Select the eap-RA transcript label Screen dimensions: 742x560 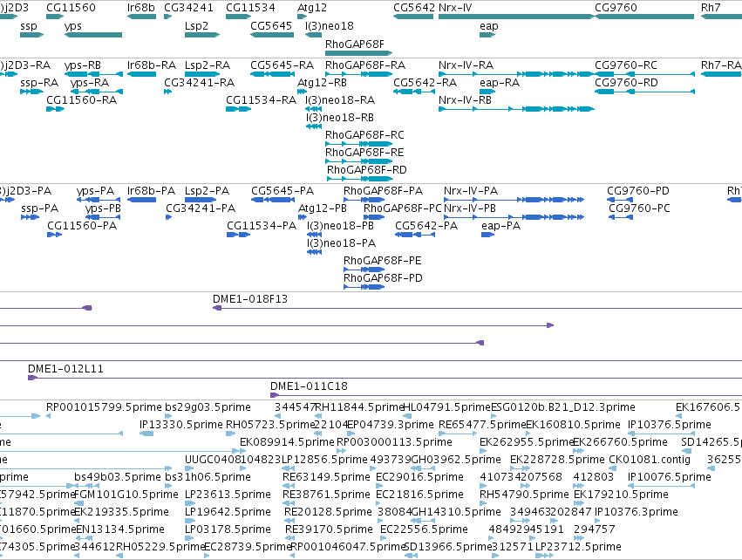tap(500, 83)
